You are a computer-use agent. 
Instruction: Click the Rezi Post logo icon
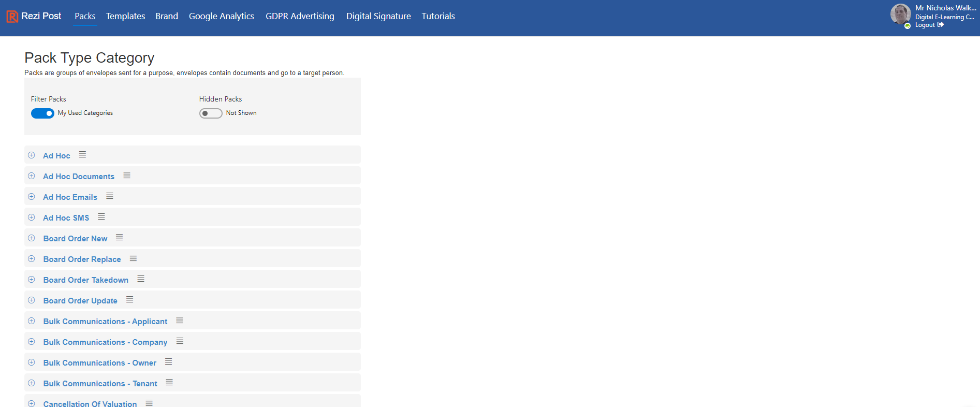pyautogui.click(x=12, y=17)
